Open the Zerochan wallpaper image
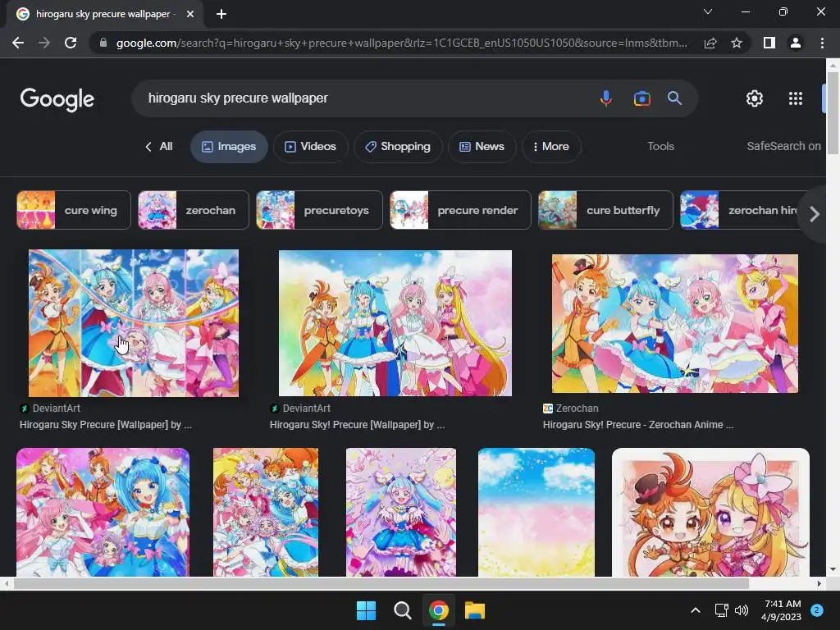The height and width of the screenshot is (630, 840). pos(675,323)
